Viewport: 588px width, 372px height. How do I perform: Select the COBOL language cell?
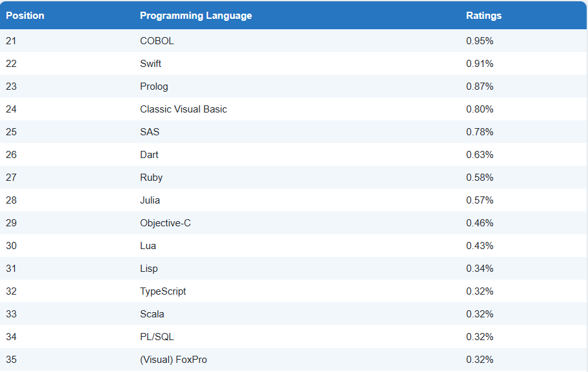[x=157, y=41]
